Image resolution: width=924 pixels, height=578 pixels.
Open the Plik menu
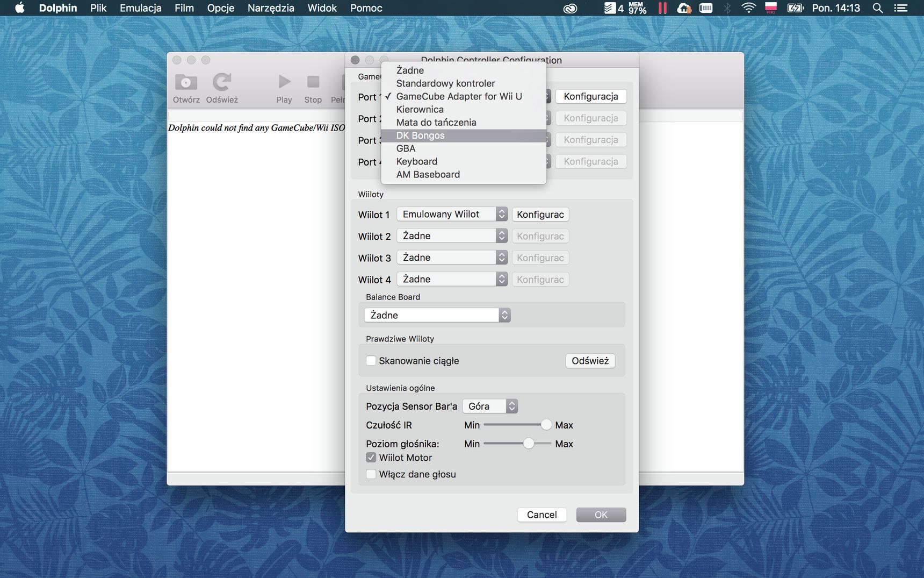98,8
